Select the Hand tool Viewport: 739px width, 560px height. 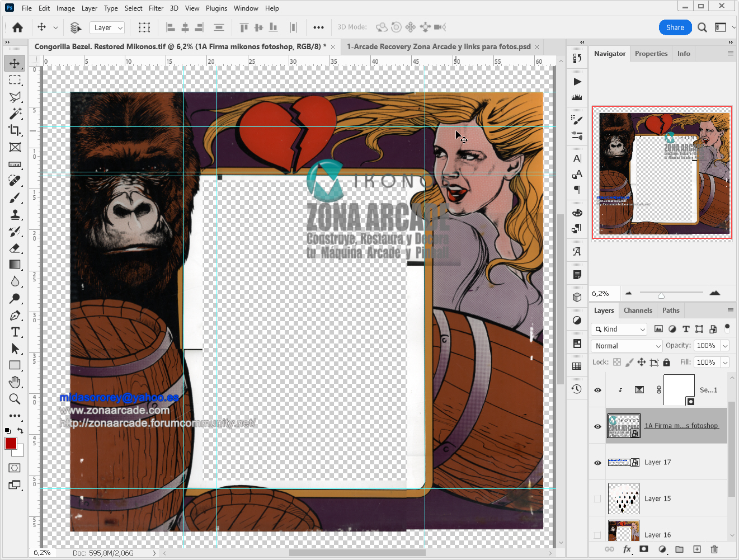pyautogui.click(x=15, y=382)
